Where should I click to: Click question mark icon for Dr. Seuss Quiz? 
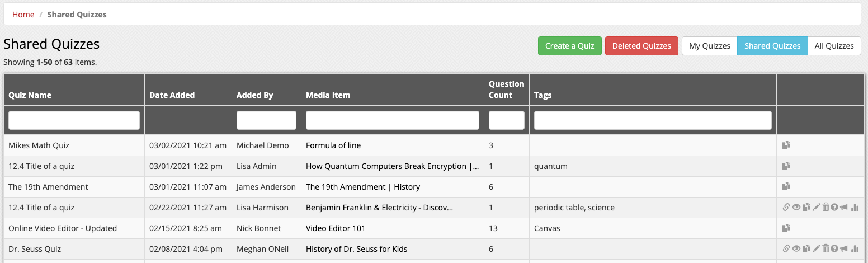click(834, 249)
